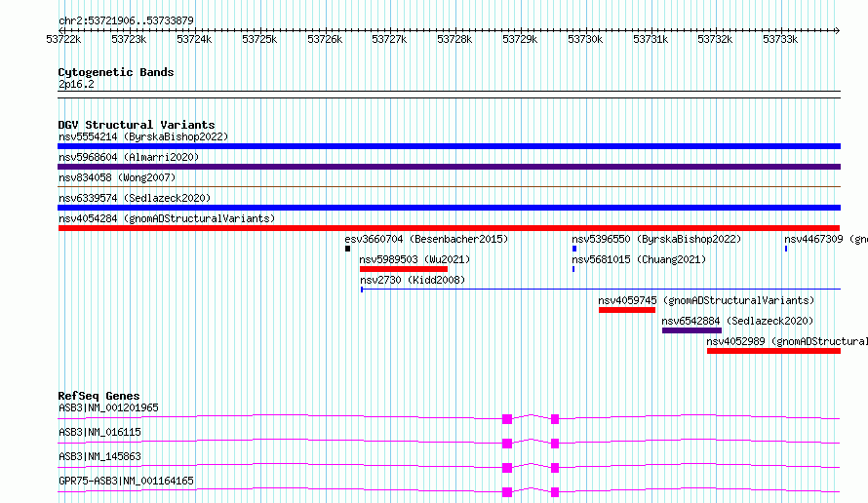Click the nsv5396550 small blue marker

[x=574, y=249]
